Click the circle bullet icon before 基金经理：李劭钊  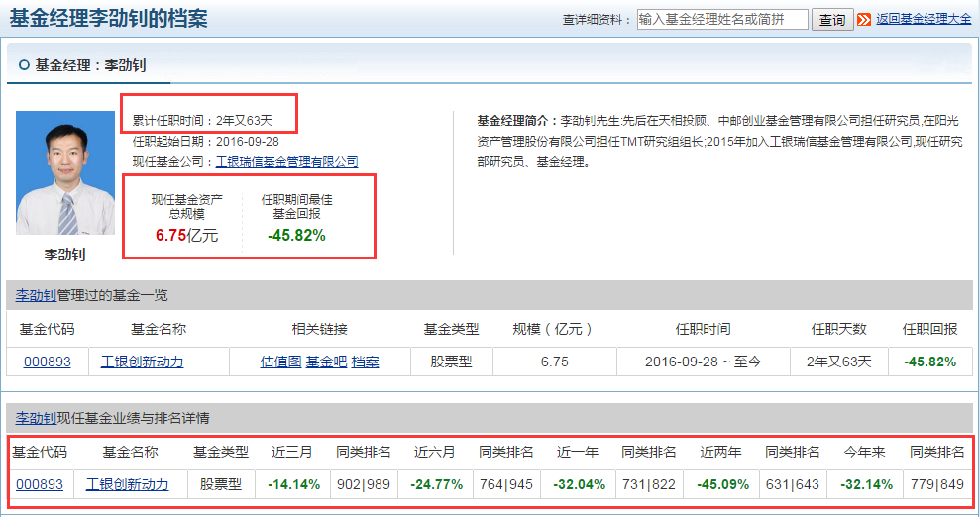pyautogui.click(x=24, y=65)
